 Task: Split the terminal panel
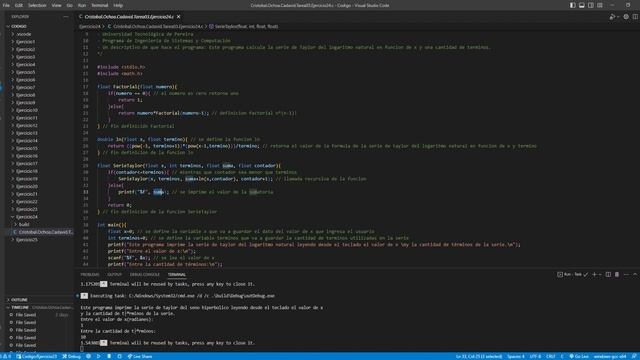(x=608, y=274)
